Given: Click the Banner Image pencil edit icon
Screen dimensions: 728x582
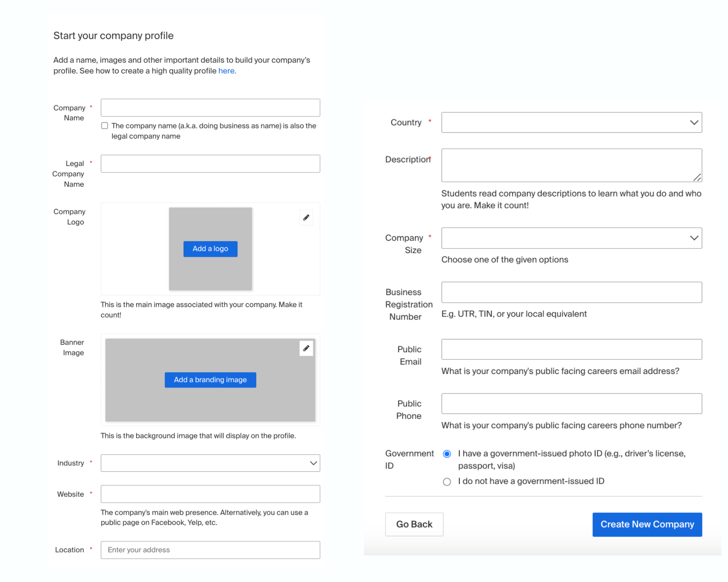Looking at the screenshot, I should [306, 348].
